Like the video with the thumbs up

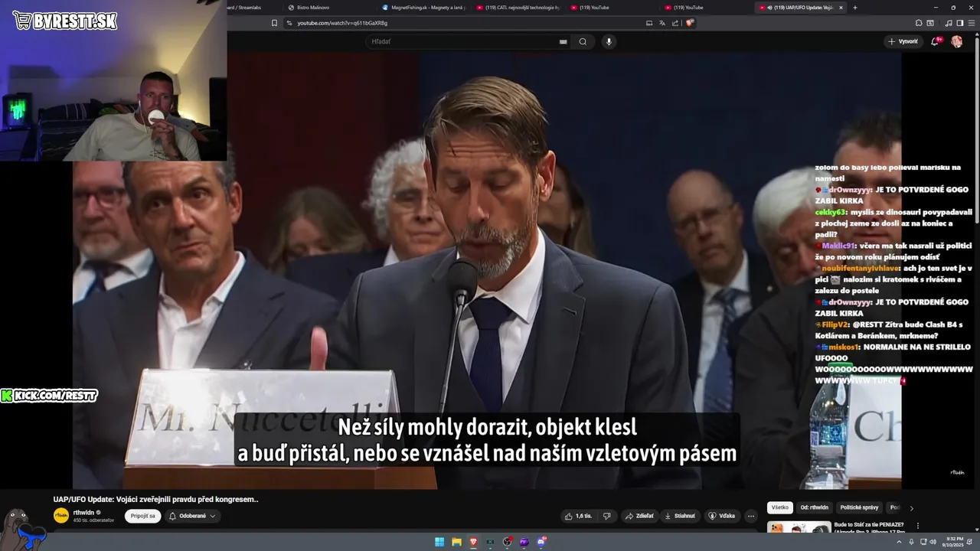[578, 516]
